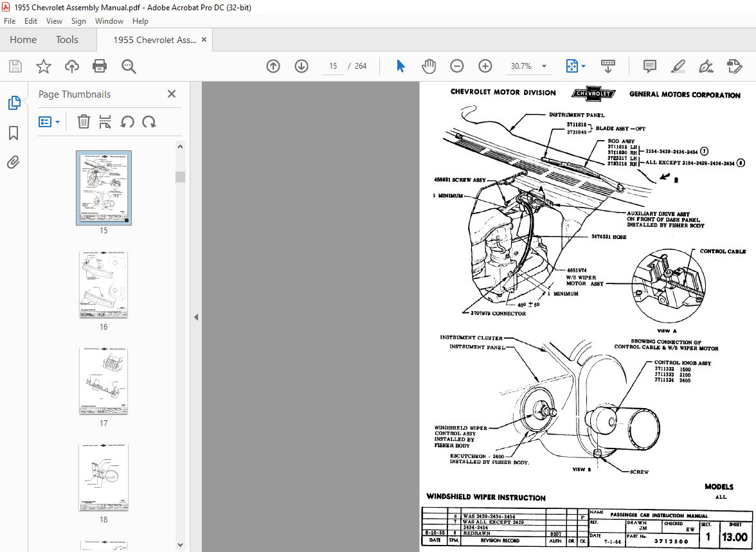Open the Sign document tool
756x552 pixels.
click(x=706, y=66)
